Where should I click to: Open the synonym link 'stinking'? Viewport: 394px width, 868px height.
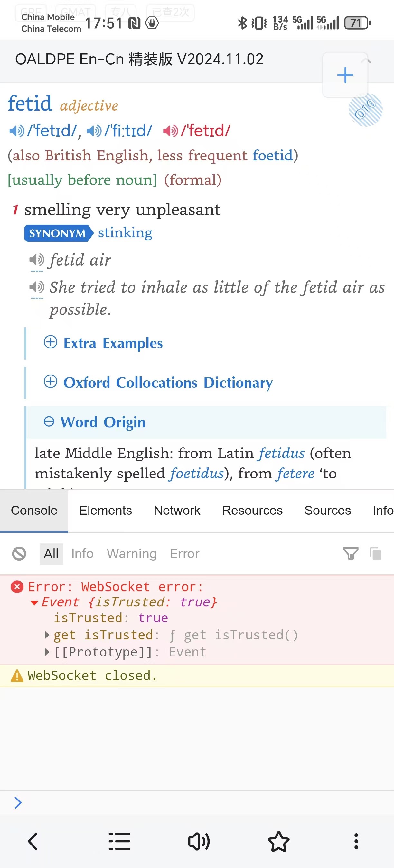(125, 233)
